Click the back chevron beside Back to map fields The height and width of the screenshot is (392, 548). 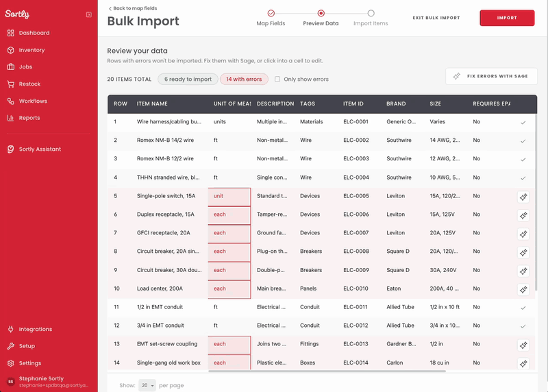(110, 8)
